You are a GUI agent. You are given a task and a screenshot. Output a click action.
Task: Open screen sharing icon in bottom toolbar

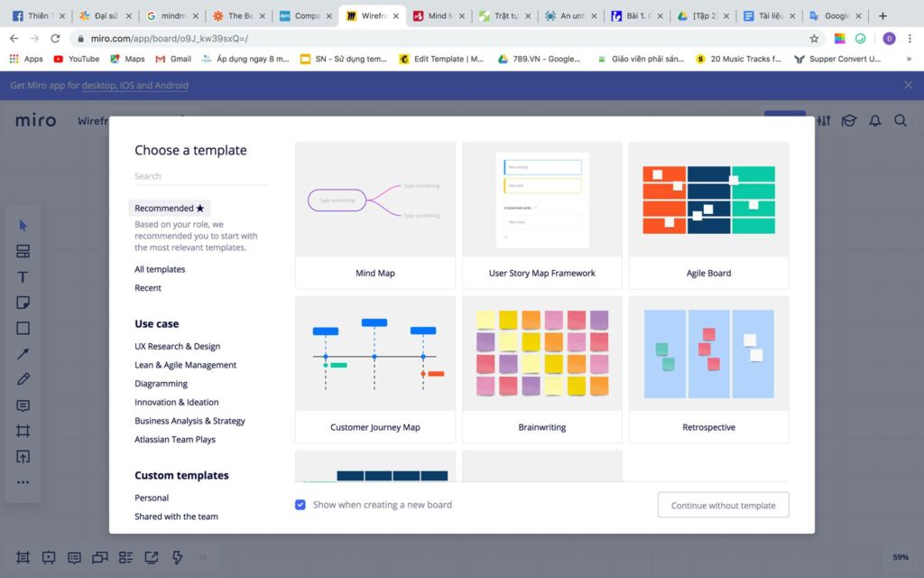100,557
